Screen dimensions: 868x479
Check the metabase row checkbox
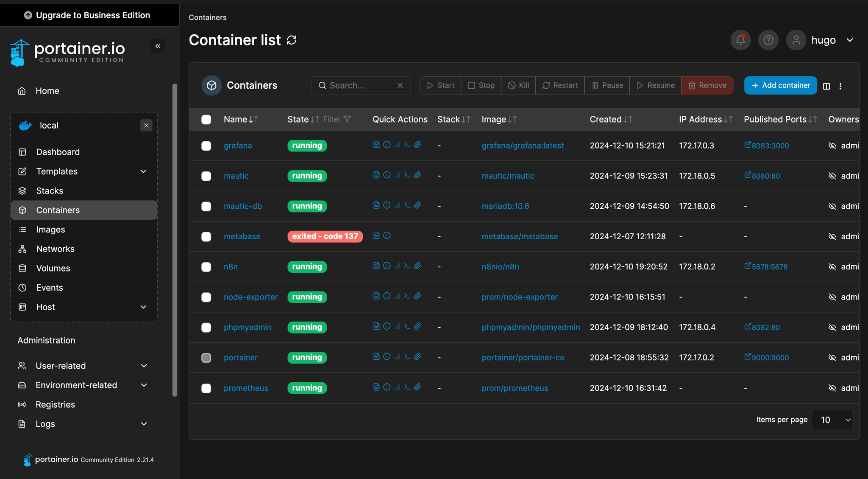click(206, 237)
